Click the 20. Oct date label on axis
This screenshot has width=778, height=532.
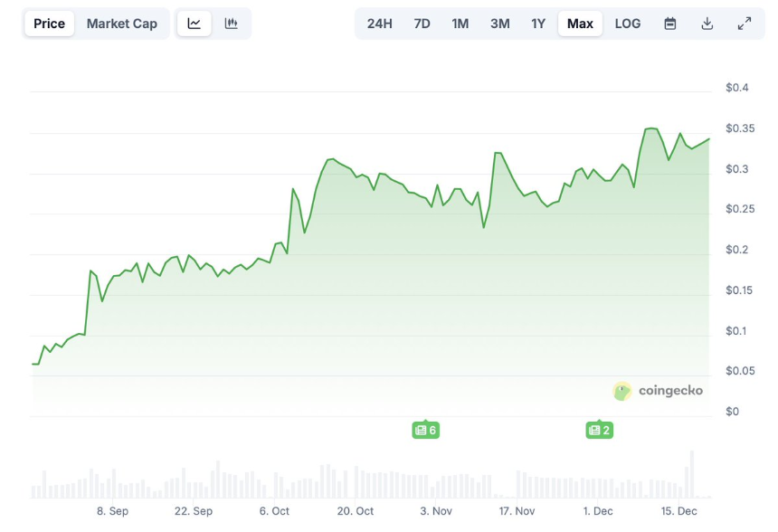(356, 511)
